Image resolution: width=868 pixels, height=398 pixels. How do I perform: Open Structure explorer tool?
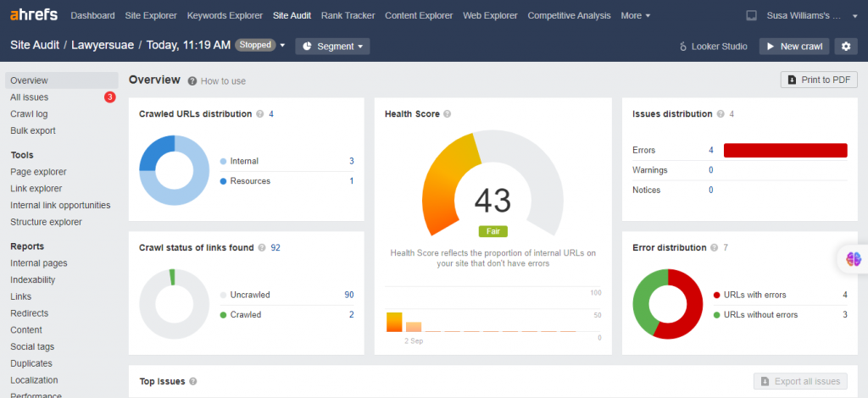(x=46, y=222)
